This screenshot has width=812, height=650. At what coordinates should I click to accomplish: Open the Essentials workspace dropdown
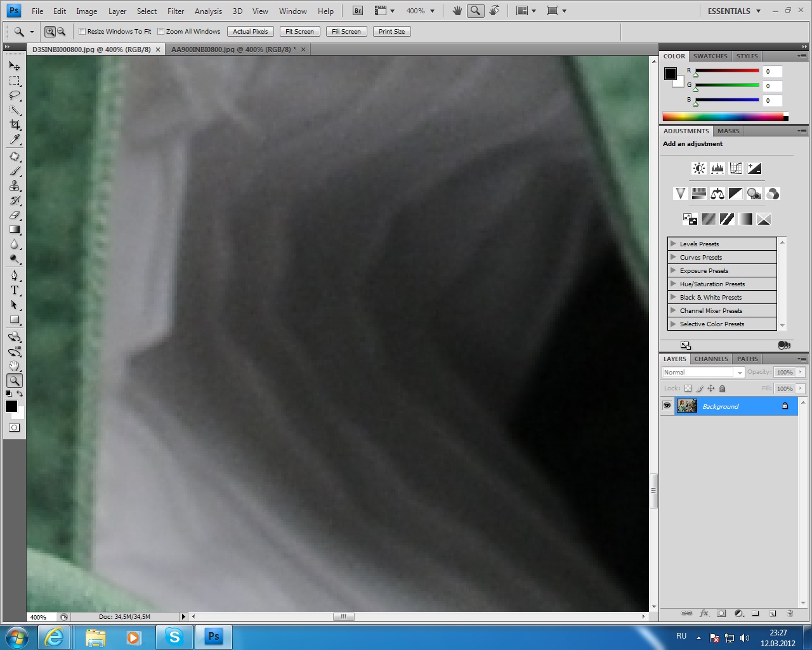tap(734, 11)
